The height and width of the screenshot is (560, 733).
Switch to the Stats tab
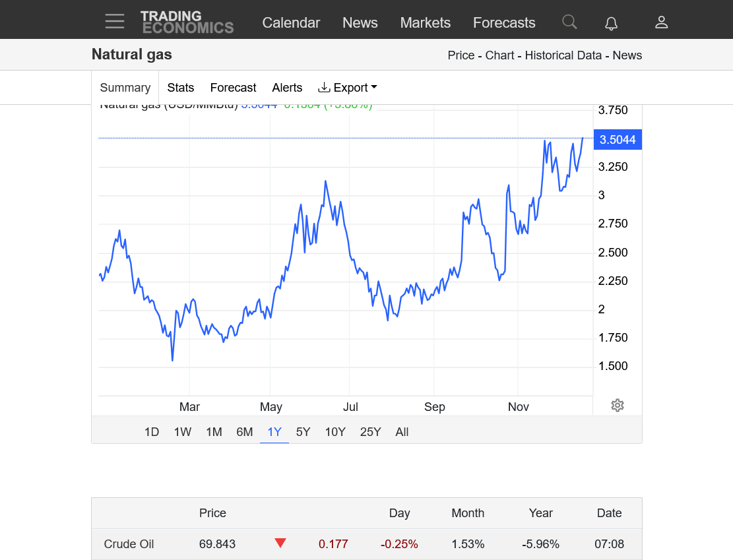tap(181, 88)
